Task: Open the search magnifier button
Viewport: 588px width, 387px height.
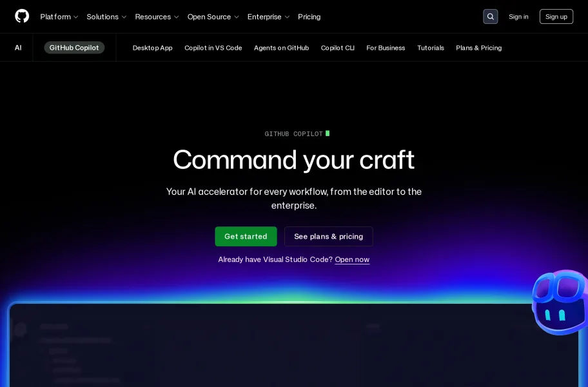Action: (490, 17)
